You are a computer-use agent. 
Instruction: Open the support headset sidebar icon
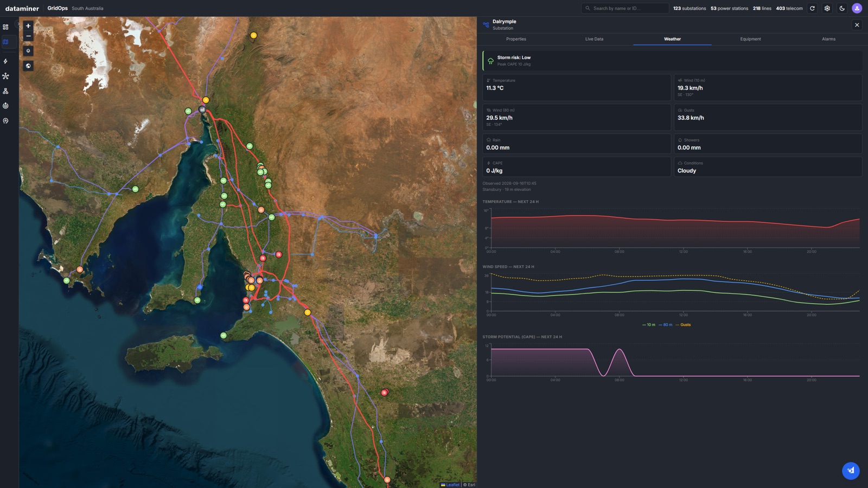tap(5, 121)
